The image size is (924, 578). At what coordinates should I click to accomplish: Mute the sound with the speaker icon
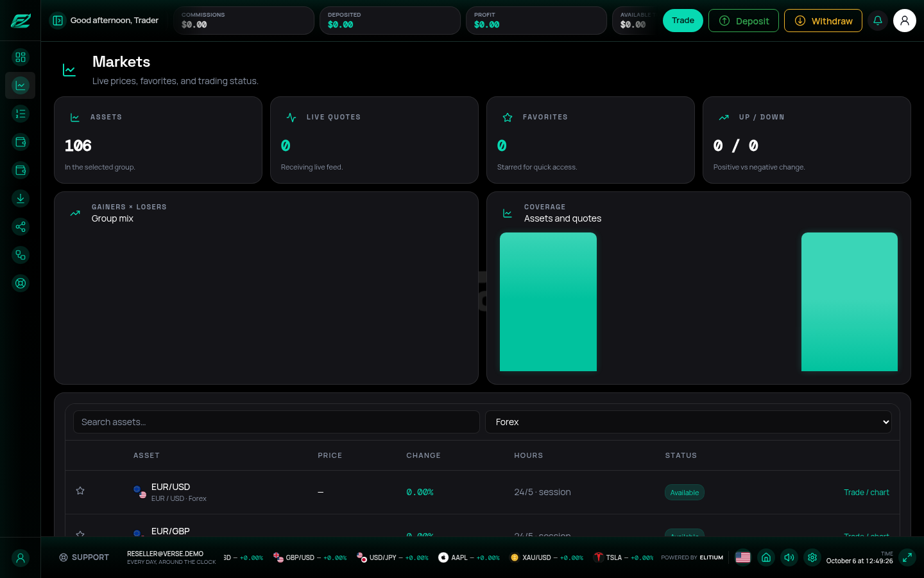tap(789, 557)
